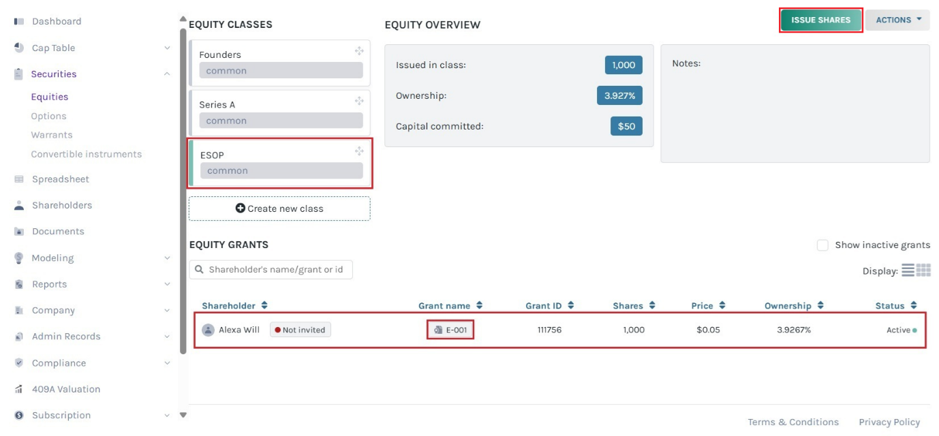Sort by Shares column arrows
Image resolution: width=939 pixels, height=436 pixels.
652,305
